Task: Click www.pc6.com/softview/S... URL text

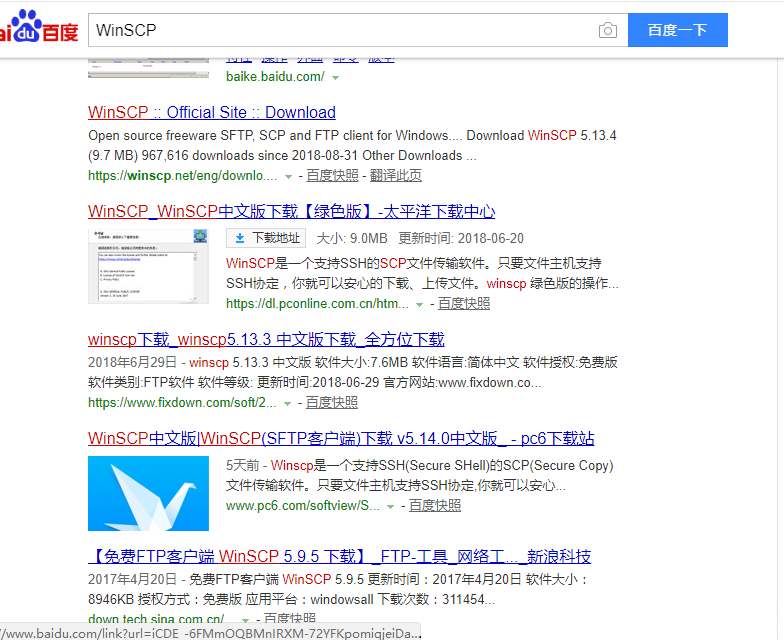Action: point(303,506)
